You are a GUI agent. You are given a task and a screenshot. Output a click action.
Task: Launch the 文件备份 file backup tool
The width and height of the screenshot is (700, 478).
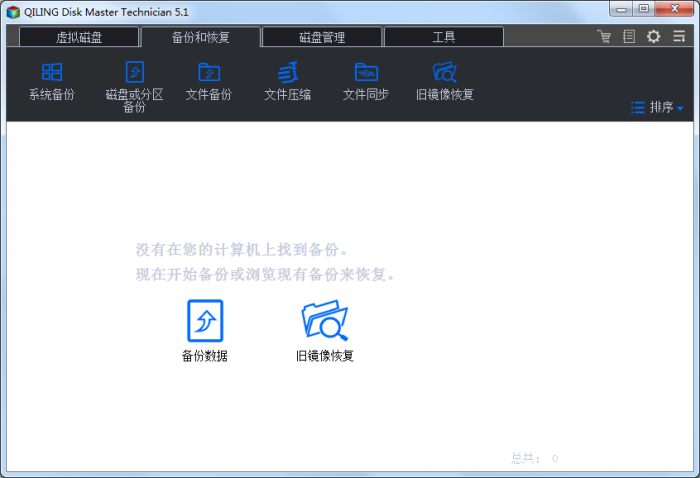tap(208, 81)
